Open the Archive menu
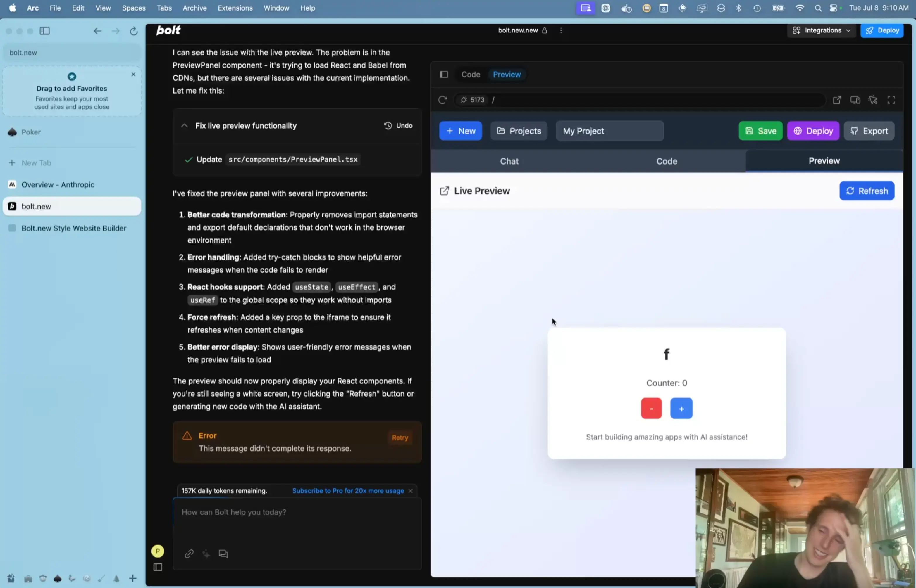The width and height of the screenshot is (916, 588). click(194, 8)
